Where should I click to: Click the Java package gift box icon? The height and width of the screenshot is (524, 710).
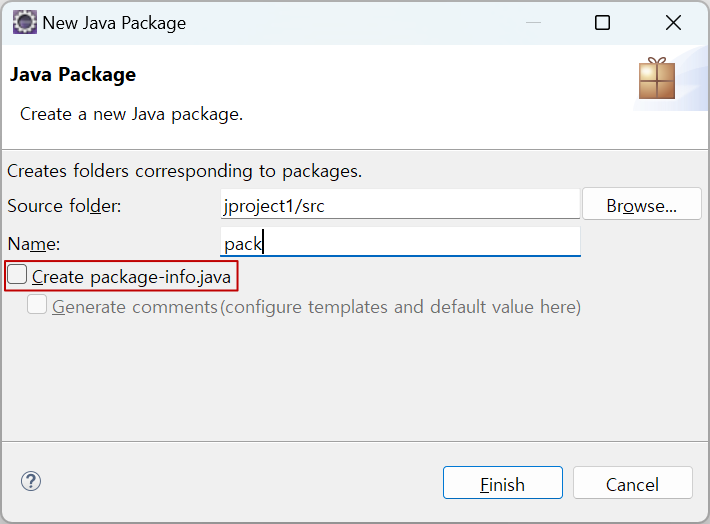(657, 78)
